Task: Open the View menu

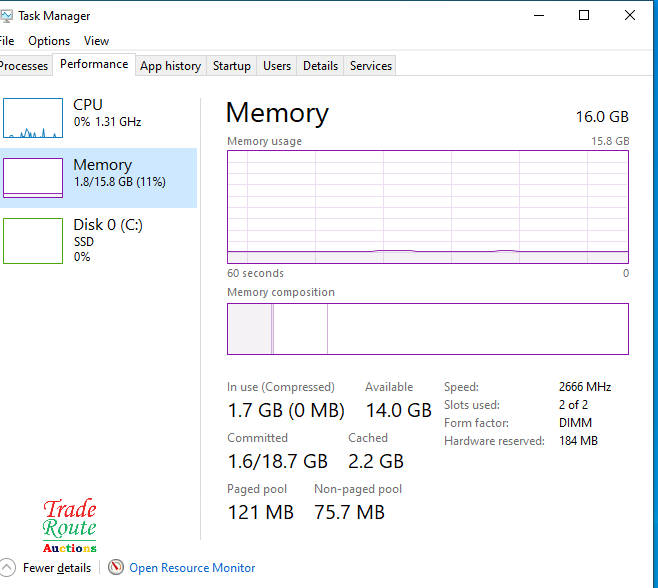Action: coord(97,41)
